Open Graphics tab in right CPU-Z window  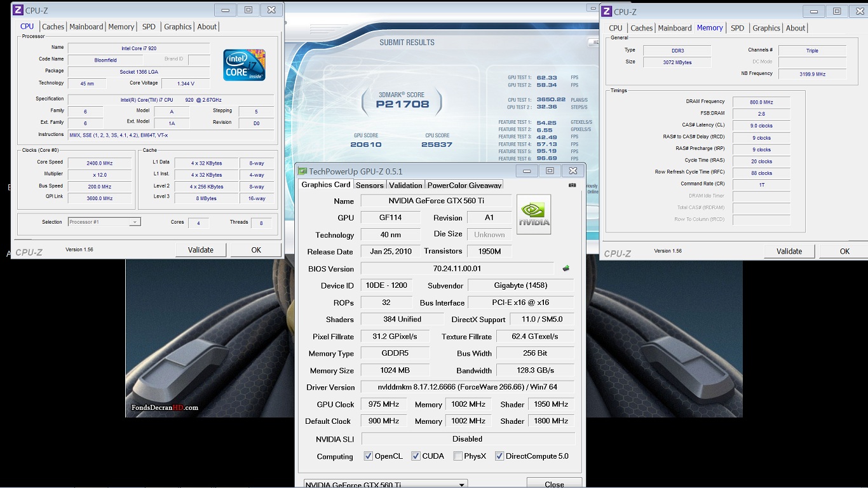click(x=766, y=28)
